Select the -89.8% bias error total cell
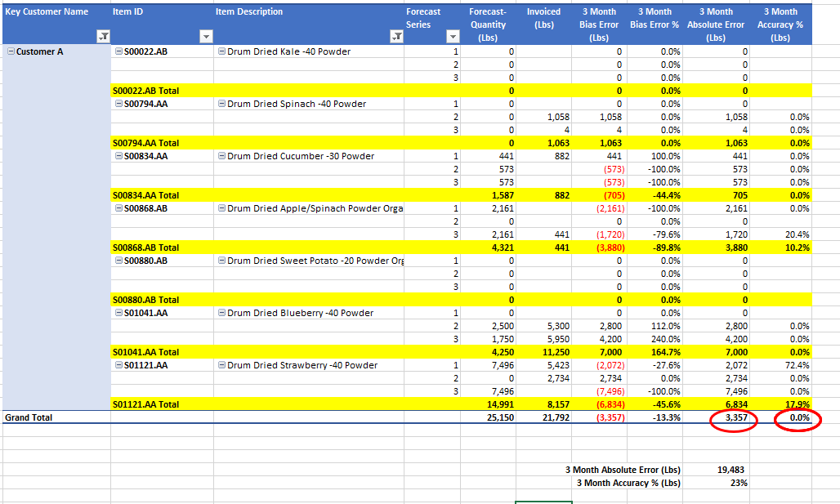 click(x=667, y=248)
